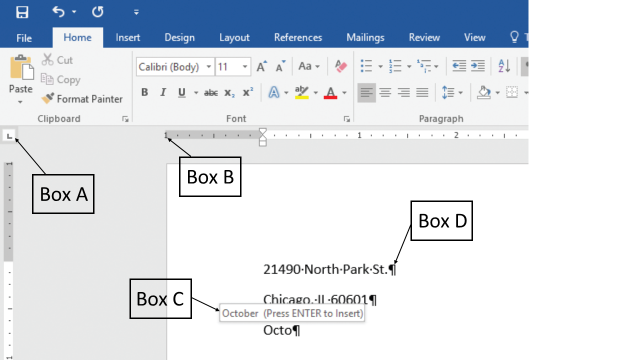
Task: Expand the Paste options arrow
Action: tap(20, 102)
